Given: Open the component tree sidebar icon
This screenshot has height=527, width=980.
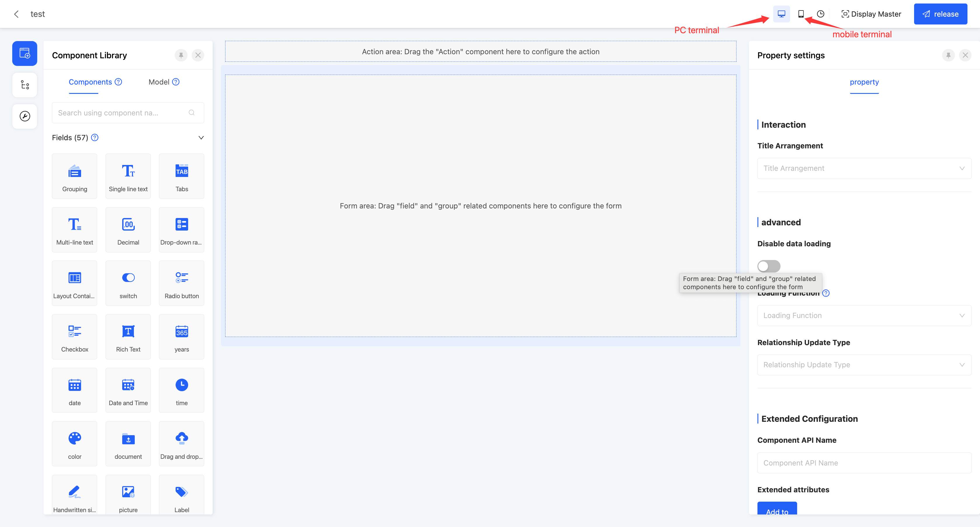Looking at the screenshot, I should point(25,85).
